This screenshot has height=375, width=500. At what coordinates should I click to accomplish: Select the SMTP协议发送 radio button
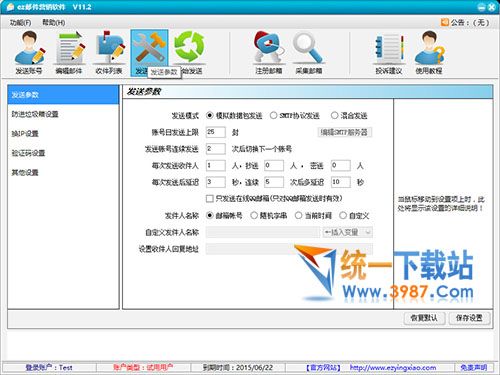click(x=273, y=115)
